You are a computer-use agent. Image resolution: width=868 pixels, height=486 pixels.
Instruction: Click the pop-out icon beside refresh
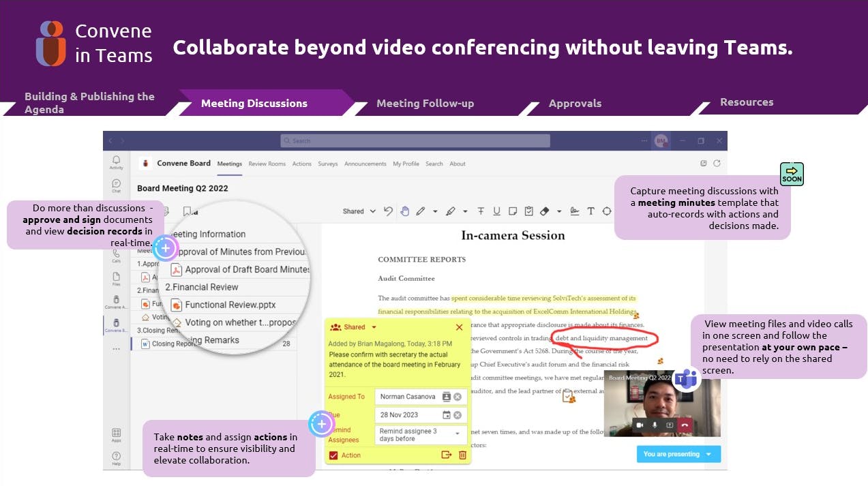tap(704, 164)
